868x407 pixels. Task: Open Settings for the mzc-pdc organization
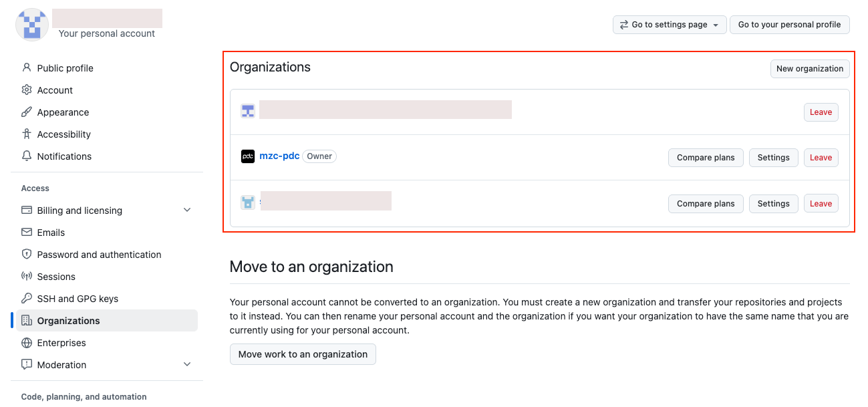click(773, 158)
